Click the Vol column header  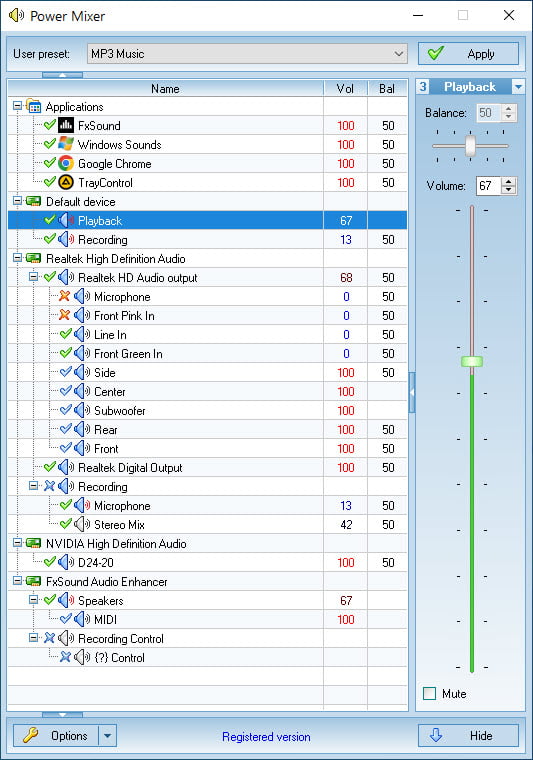[345, 89]
